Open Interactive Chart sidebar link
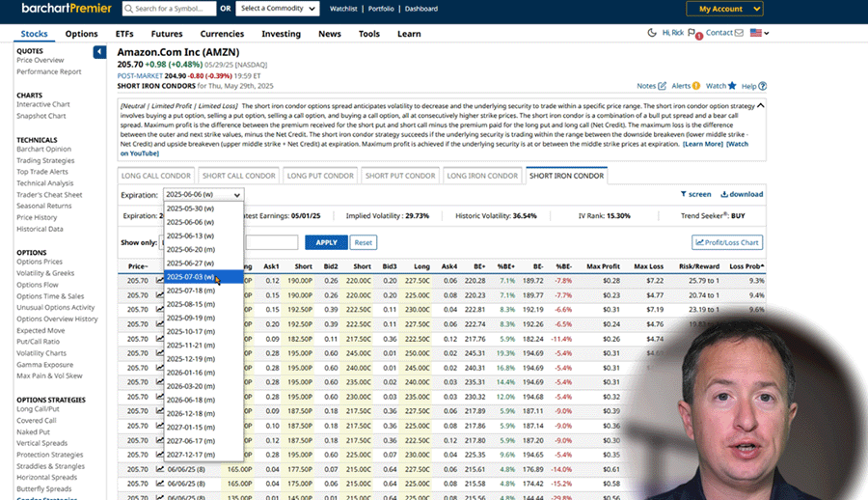This screenshot has height=500, width=868. pos(43,104)
